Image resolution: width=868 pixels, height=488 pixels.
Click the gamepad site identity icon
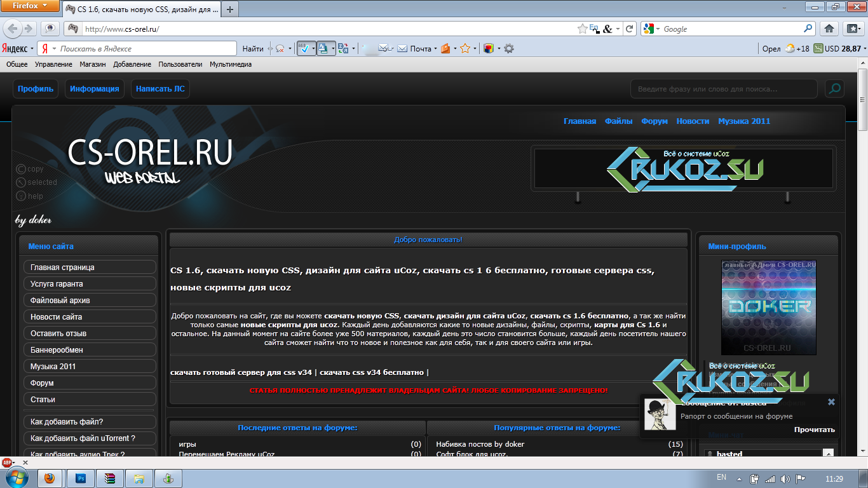tap(73, 29)
